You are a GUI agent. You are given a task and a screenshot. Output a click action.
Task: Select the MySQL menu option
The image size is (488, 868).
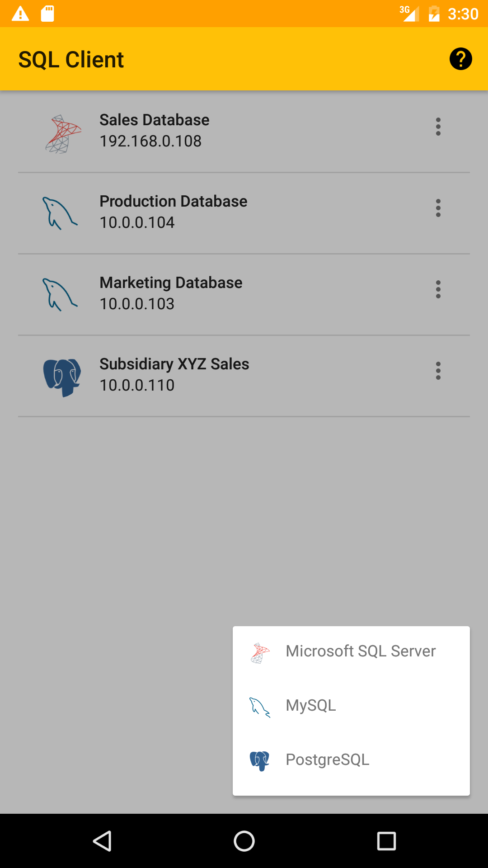(311, 705)
